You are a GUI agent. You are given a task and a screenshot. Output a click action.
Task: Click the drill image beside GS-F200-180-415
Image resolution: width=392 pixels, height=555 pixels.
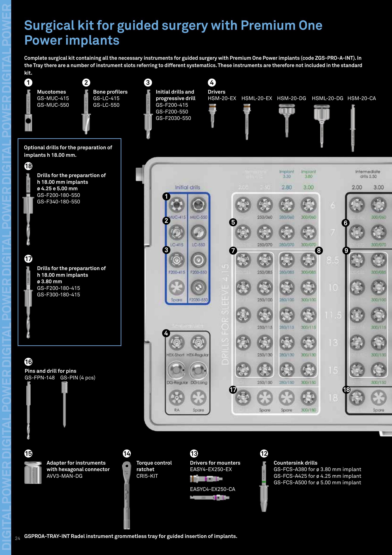pos(28,302)
